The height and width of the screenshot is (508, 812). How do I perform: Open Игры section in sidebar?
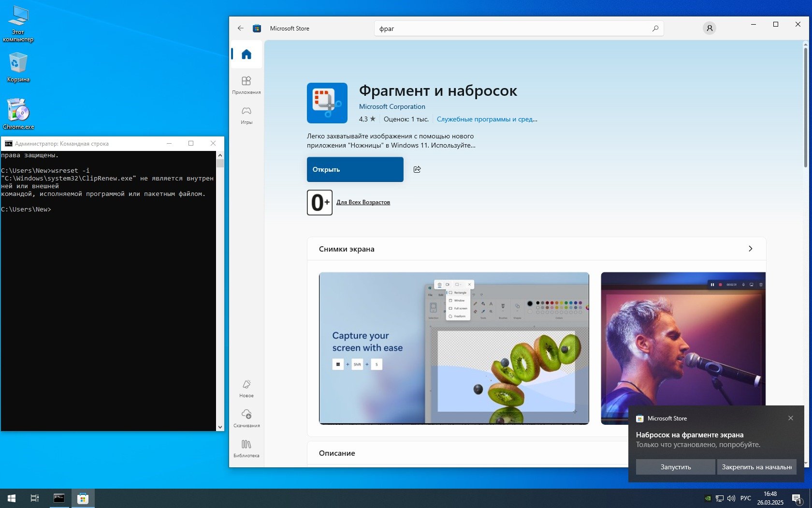[x=246, y=115]
